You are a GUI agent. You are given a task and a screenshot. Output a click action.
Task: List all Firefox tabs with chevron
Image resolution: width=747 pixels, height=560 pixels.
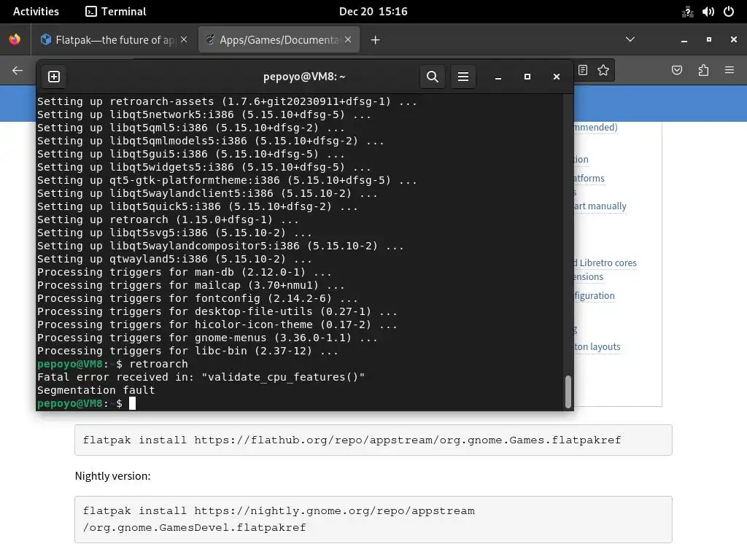pyautogui.click(x=630, y=39)
